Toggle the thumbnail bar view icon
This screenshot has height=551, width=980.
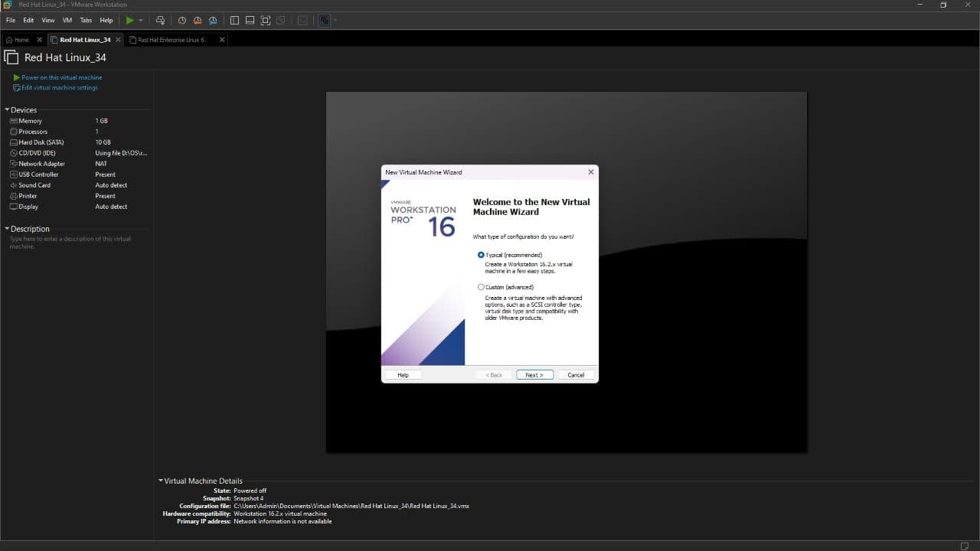point(250,20)
